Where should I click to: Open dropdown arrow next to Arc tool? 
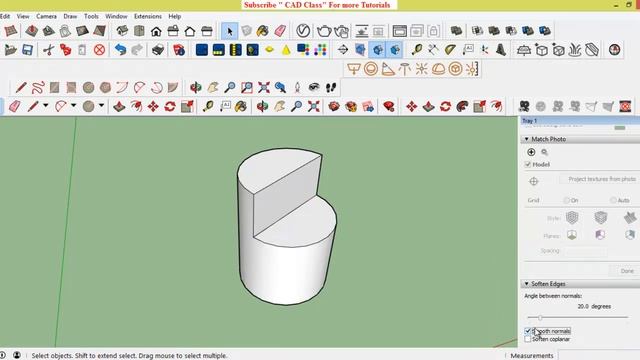(x=73, y=106)
